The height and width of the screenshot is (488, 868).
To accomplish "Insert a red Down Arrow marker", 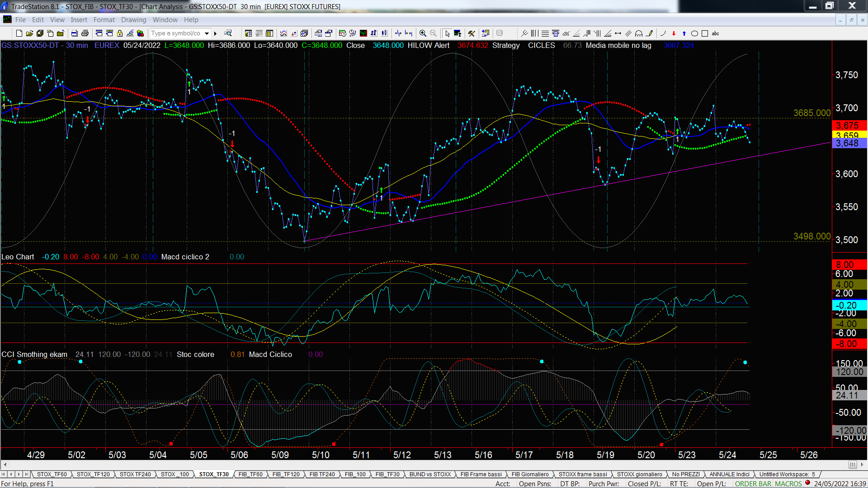I will tap(674, 33).
